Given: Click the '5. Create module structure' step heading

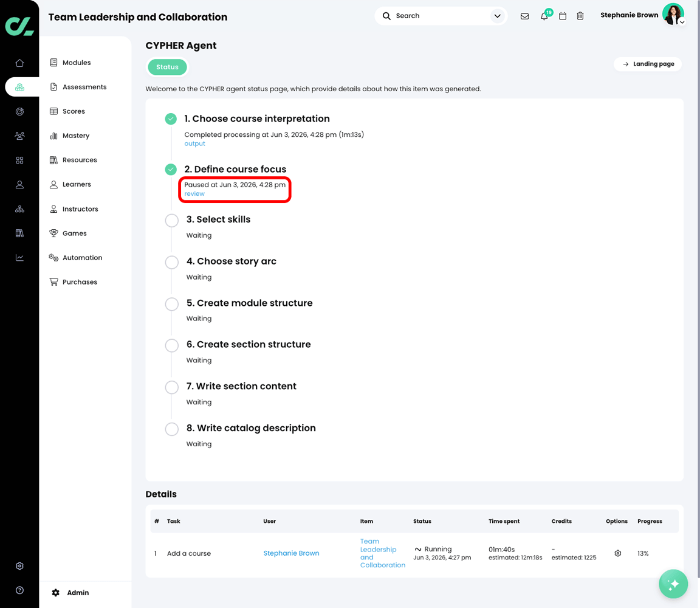Looking at the screenshot, I should (250, 303).
